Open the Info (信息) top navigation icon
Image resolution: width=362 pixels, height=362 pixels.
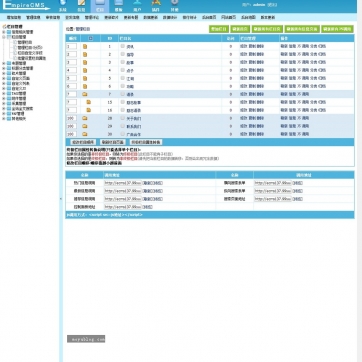point(81,6)
